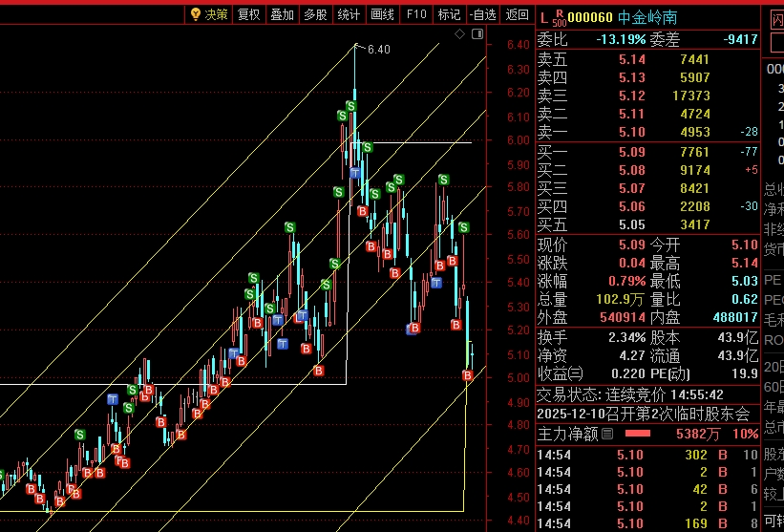Screen dimensions: 784x532
Task: Click the 6.00 price axis label
Action: pos(518,140)
